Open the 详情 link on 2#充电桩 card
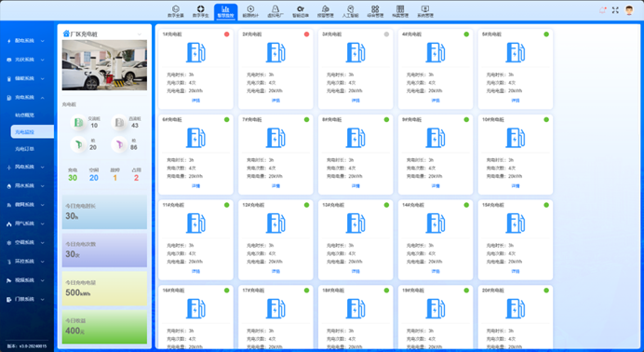Image resolution: width=644 pixels, height=352 pixels. pyautogui.click(x=275, y=101)
